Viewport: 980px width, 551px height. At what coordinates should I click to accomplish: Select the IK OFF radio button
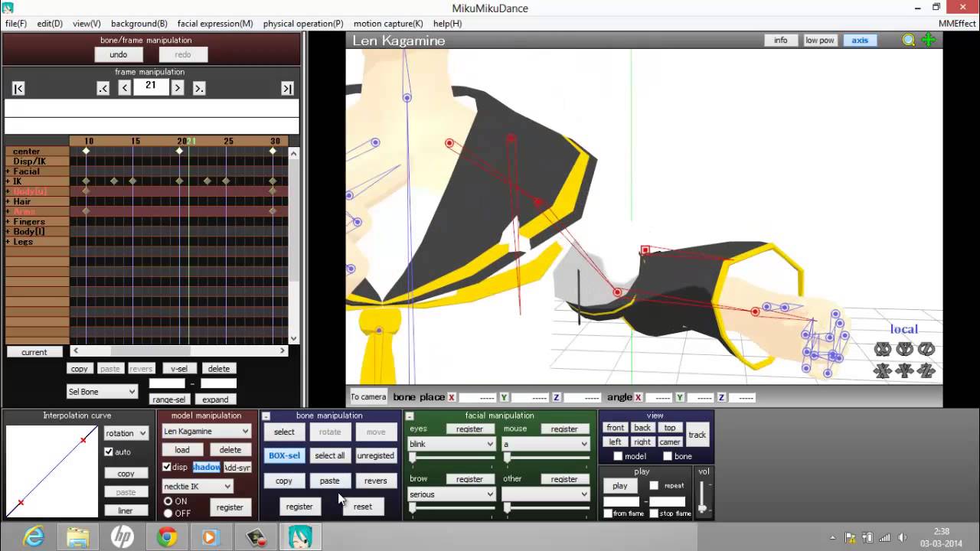[x=168, y=514]
